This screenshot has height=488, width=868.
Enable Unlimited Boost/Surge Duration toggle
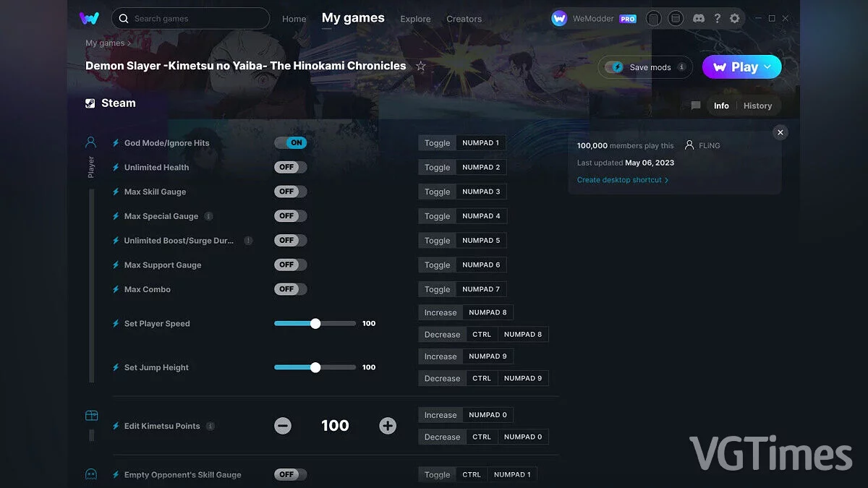coord(291,240)
